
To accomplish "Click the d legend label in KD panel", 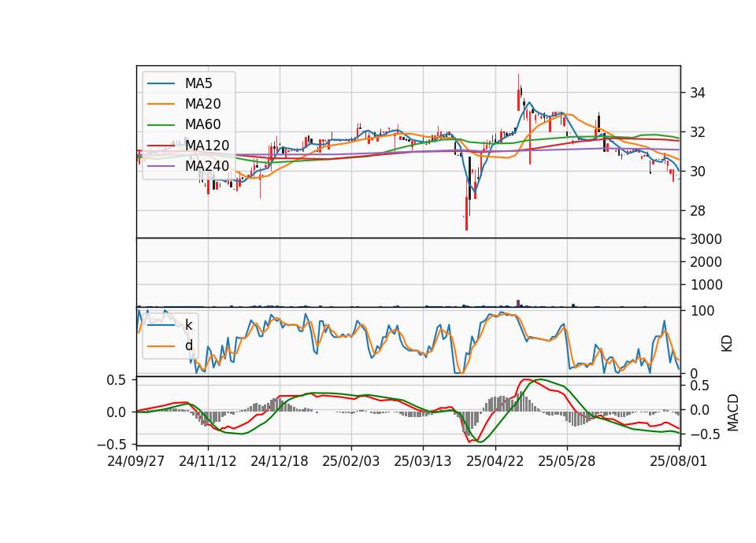I will [x=188, y=346].
